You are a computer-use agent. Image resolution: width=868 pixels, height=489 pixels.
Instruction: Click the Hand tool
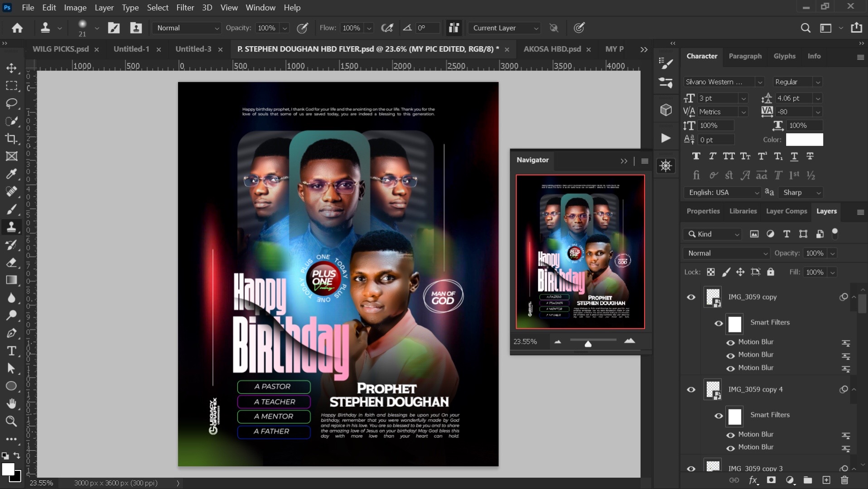click(x=11, y=403)
